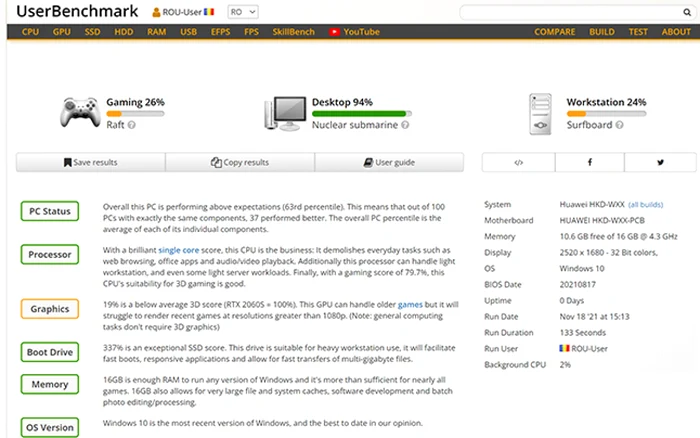
Task: Open the GPU menu
Action: (62, 32)
